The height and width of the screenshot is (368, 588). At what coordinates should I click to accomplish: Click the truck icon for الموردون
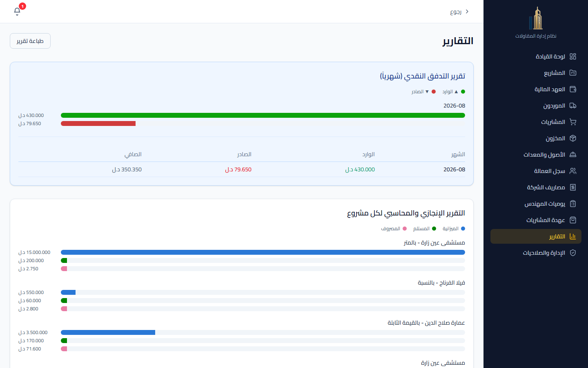[573, 105]
